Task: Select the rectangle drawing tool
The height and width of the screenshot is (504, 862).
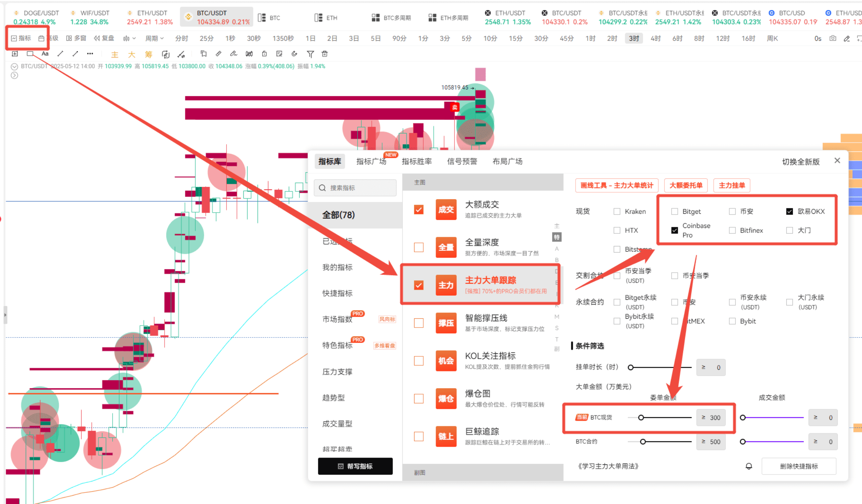Action: coord(30,54)
